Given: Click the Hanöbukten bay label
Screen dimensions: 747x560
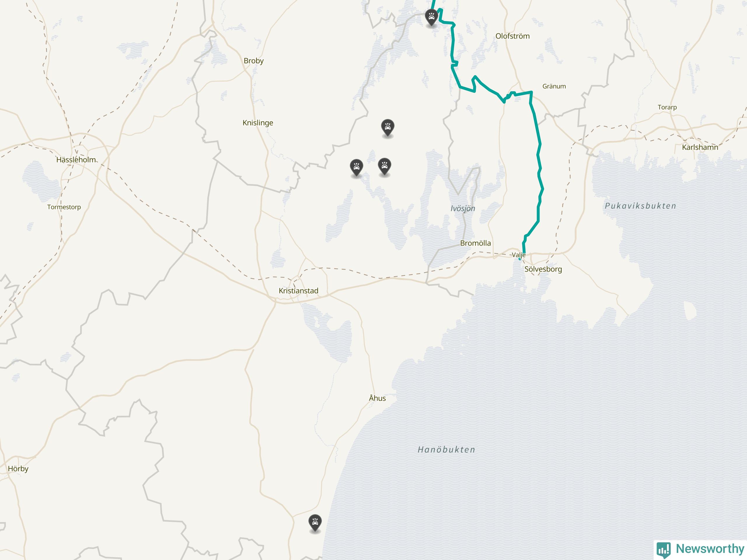Looking at the screenshot, I should click(x=446, y=449).
